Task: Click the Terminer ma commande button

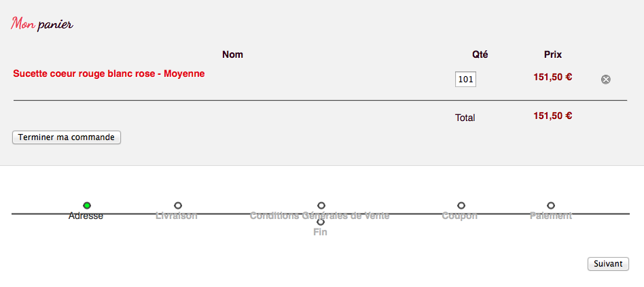Action: 67,137
